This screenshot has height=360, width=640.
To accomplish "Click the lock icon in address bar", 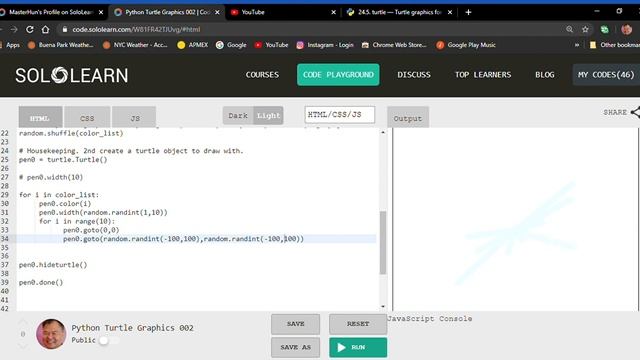I will [64, 29].
